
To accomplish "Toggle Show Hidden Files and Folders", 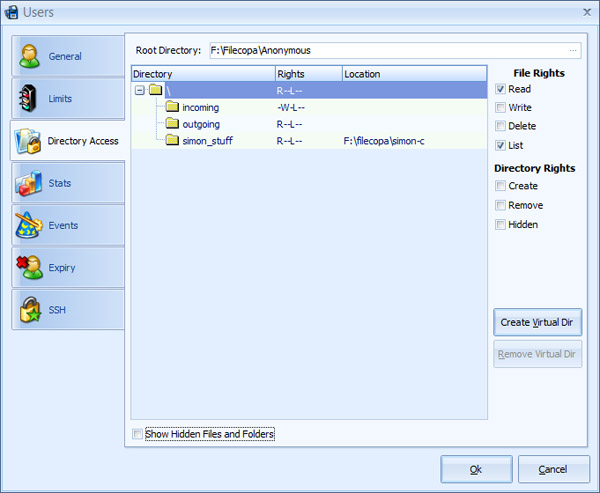I will [137, 434].
